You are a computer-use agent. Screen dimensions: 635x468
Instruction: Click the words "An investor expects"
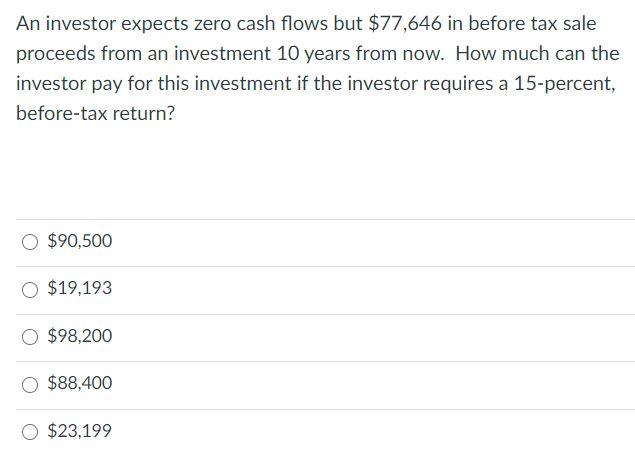pos(102,23)
